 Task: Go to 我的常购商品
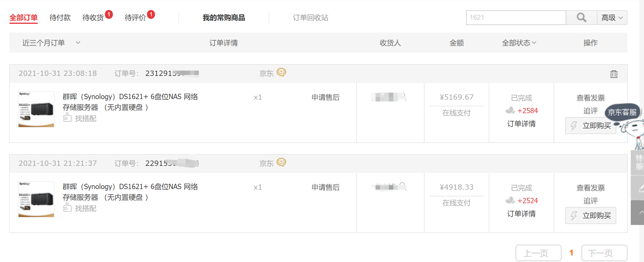(224, 18)
